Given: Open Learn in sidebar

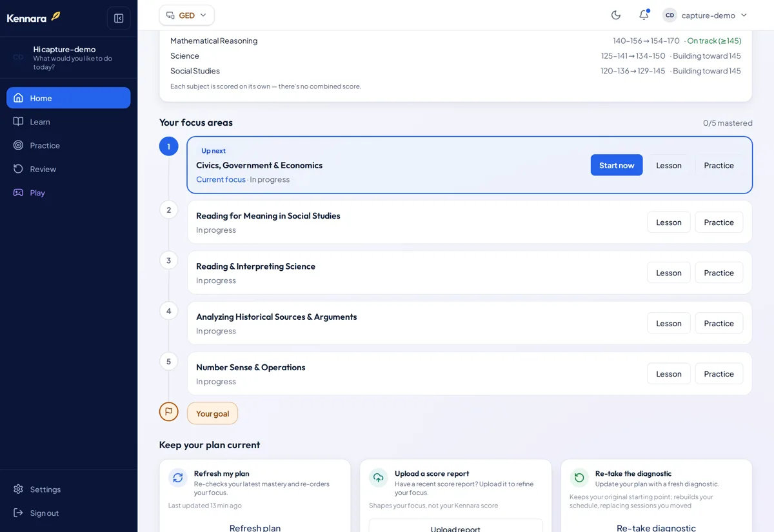Looking at the screenshot, I should tap(68, 121).
